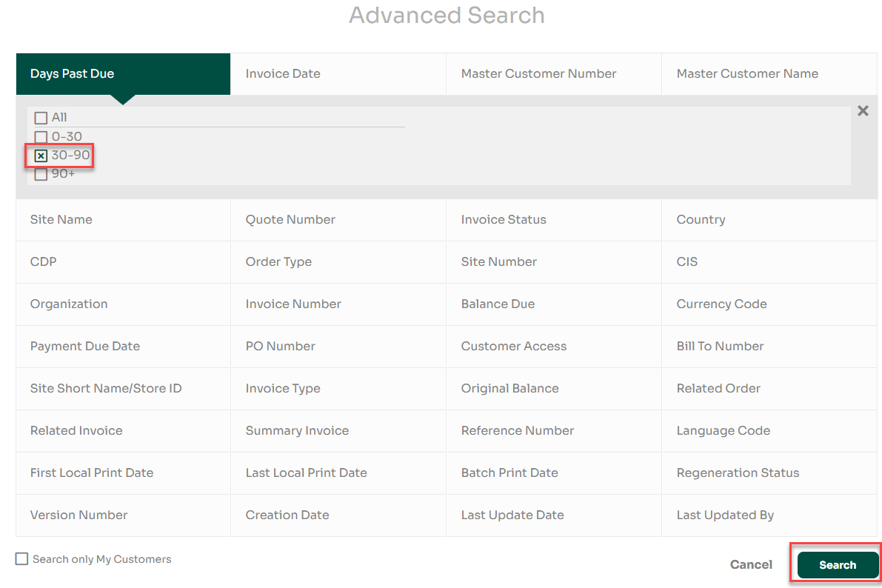
Task: Select the Regeneration Status filter
Action: coord(738,472)
